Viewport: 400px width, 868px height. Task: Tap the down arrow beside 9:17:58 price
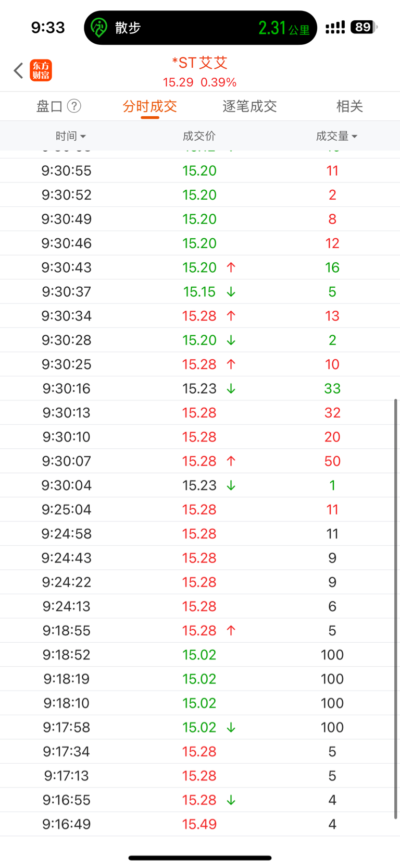(x=231, y=727)
